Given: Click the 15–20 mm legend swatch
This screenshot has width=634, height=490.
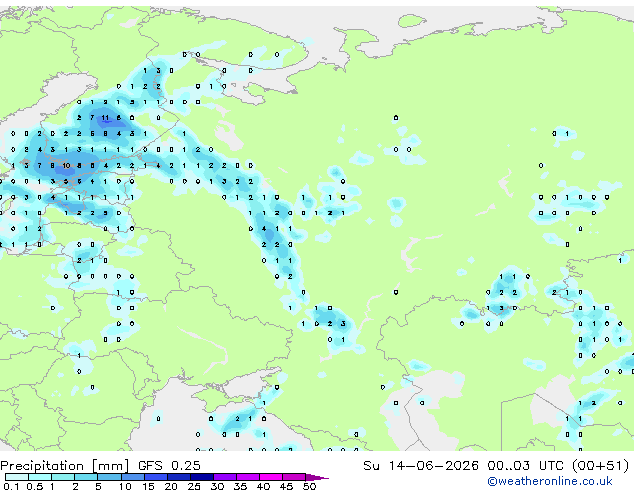Looking at the screenshot, I should (156, 477).
